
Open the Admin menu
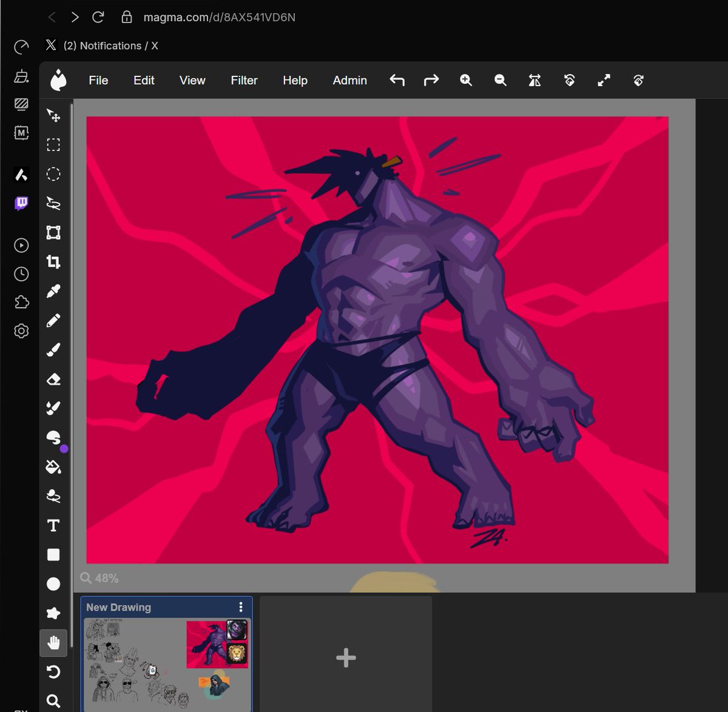pyautogui.click(x=350, y=80)
